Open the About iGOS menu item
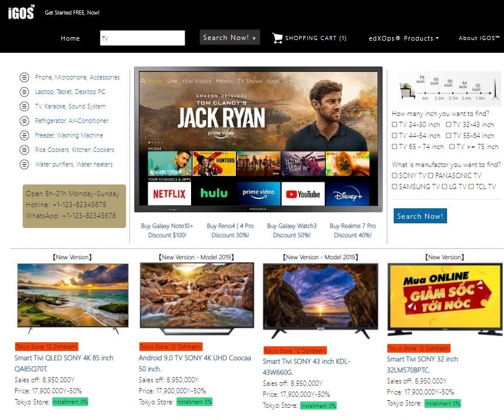The height and width of the screenshot is (420, 504). pyautogui.click(x=479, y=38)
